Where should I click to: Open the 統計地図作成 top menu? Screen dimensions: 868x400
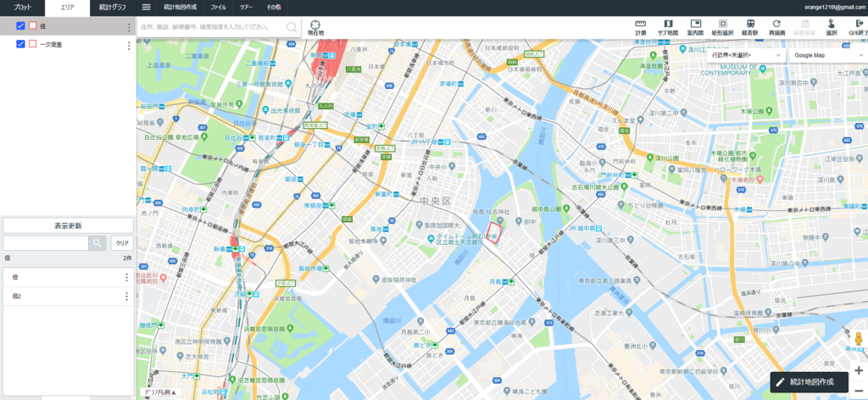(181, 8)
